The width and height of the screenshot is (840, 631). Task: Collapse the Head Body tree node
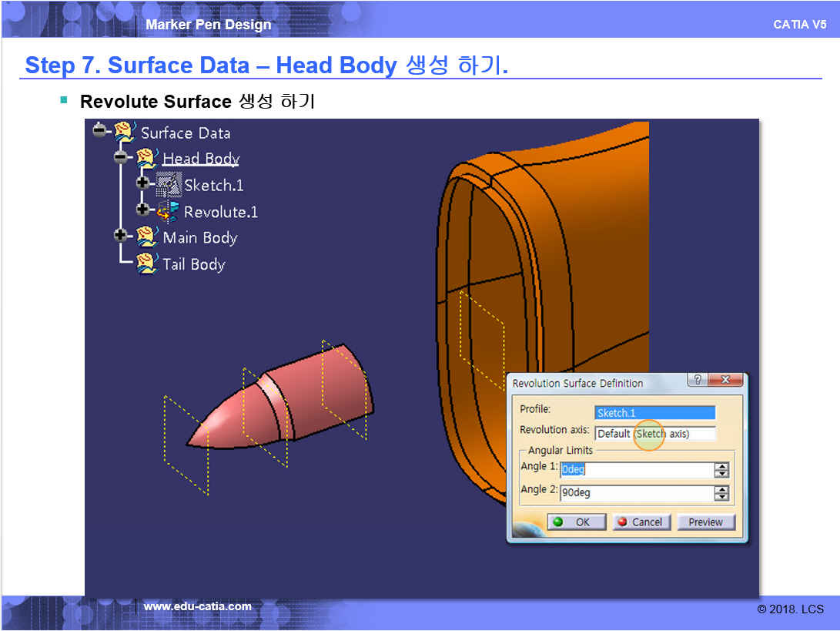[120, 157]
